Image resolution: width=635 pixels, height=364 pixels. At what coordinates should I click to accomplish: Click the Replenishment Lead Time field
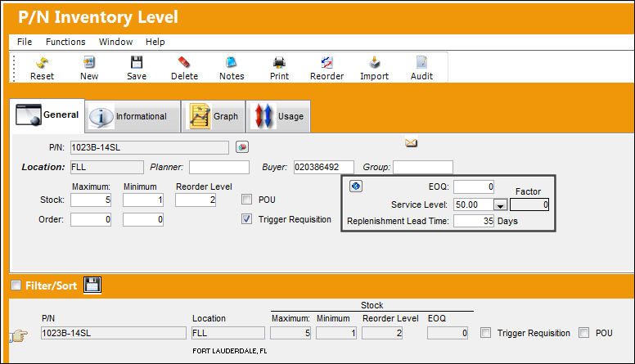coord(474,221)
